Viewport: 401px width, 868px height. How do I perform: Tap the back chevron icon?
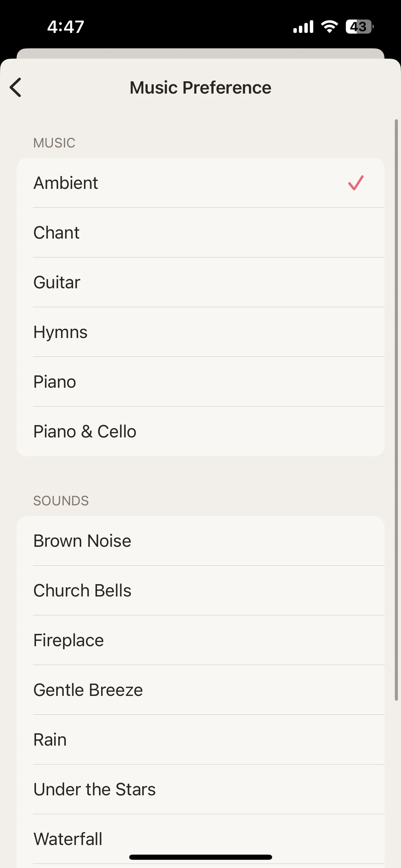(16, 87)
